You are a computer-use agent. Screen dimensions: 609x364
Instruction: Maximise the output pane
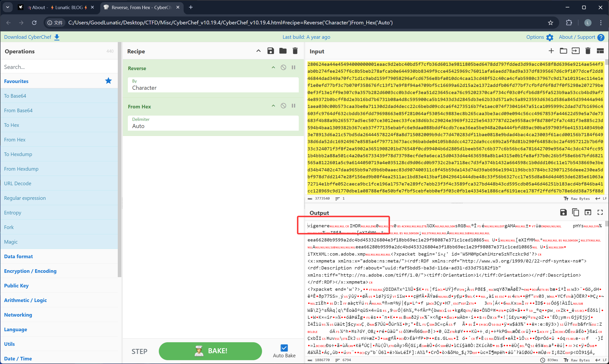click(600, 213)
